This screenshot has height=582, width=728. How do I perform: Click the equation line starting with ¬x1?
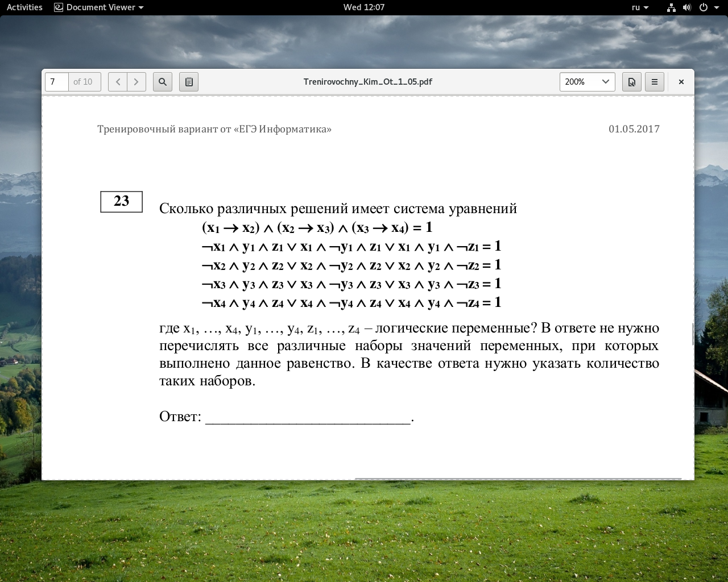[x=351, y=246]
